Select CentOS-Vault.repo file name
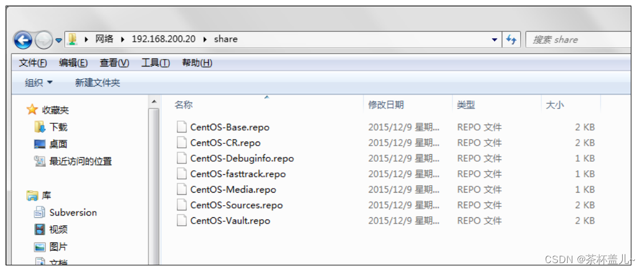The image size is (644, 270). click(231, 221)
